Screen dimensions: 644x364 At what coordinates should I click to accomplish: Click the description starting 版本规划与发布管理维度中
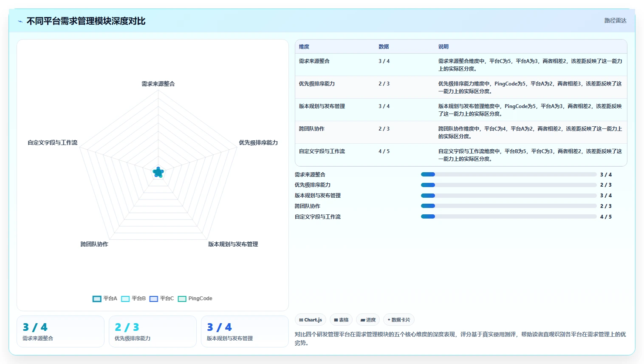(x=530, y=110)
